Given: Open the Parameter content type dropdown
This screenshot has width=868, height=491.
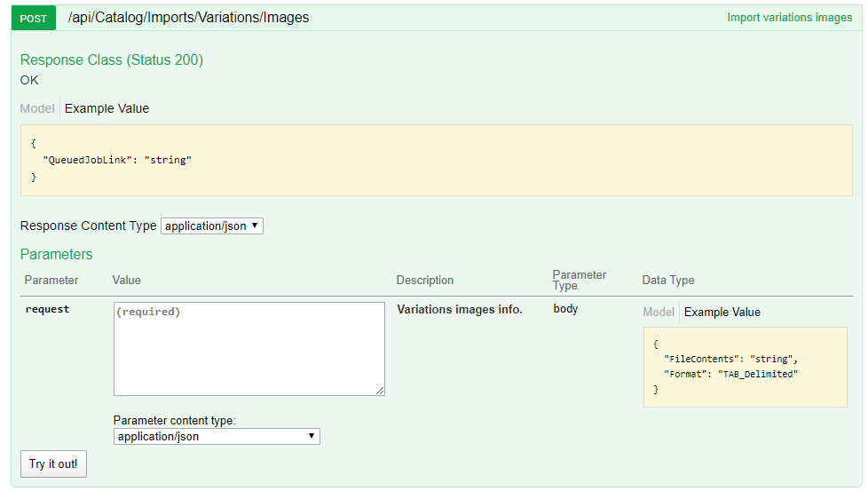Looking at the screenshot, I should tap(217, 436).
